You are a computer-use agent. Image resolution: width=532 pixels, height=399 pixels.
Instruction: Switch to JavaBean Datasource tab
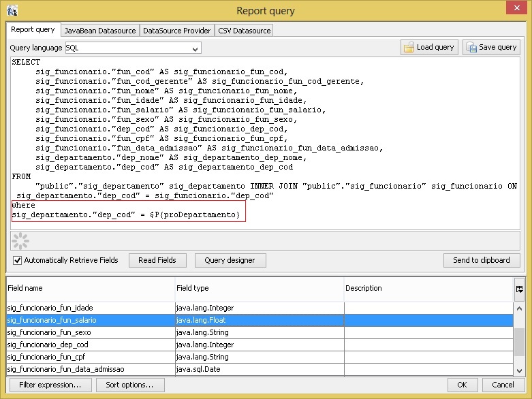pos(99,31)
